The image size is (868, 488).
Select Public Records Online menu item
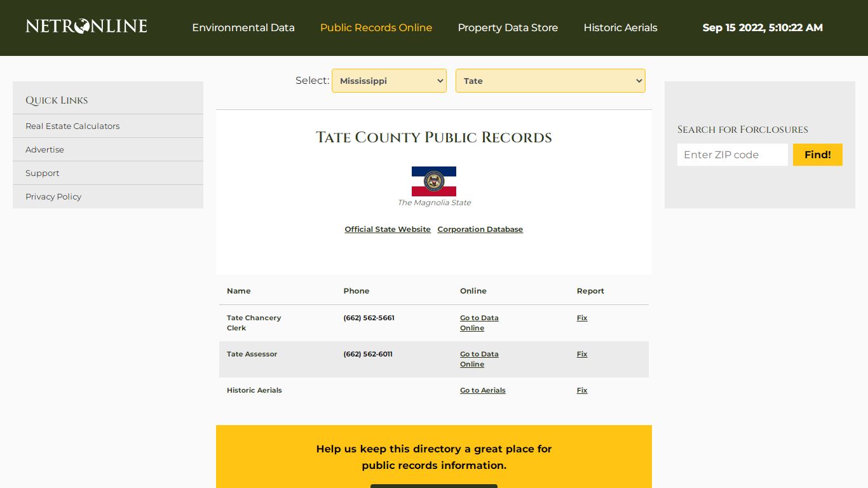coord(376,28)
